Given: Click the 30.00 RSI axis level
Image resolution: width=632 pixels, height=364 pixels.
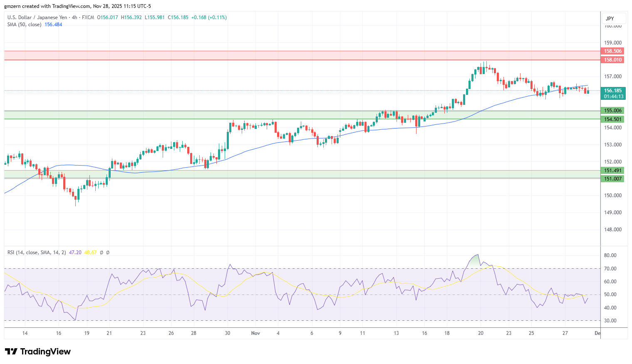Looking at the screenshot, I should coord(610,321).
